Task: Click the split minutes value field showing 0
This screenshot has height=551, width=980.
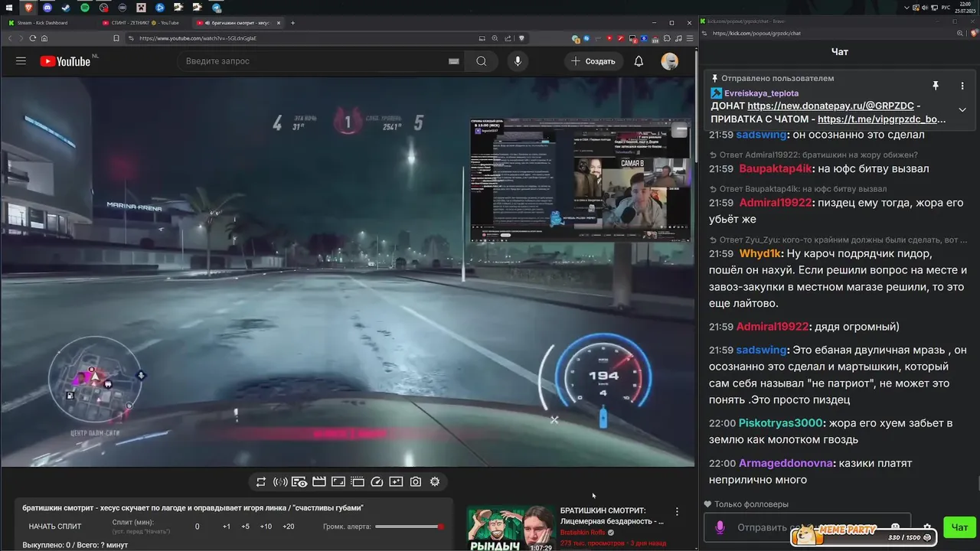Action: click(197, 527)
